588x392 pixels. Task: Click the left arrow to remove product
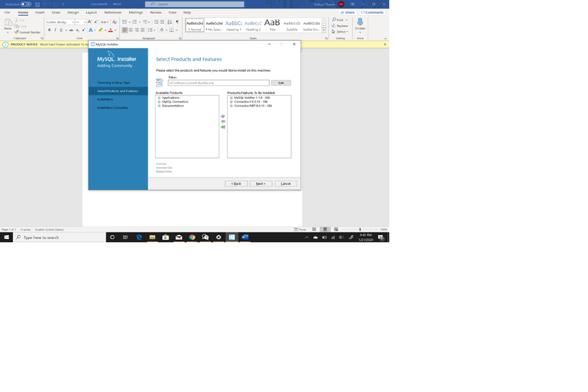pyautogui.click(x=223, y=122)
